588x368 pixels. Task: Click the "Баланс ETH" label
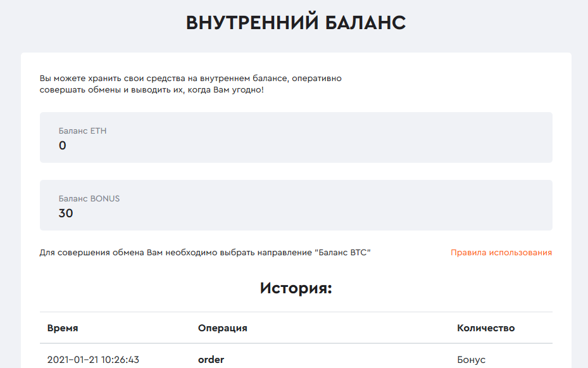tap(81, 131)
